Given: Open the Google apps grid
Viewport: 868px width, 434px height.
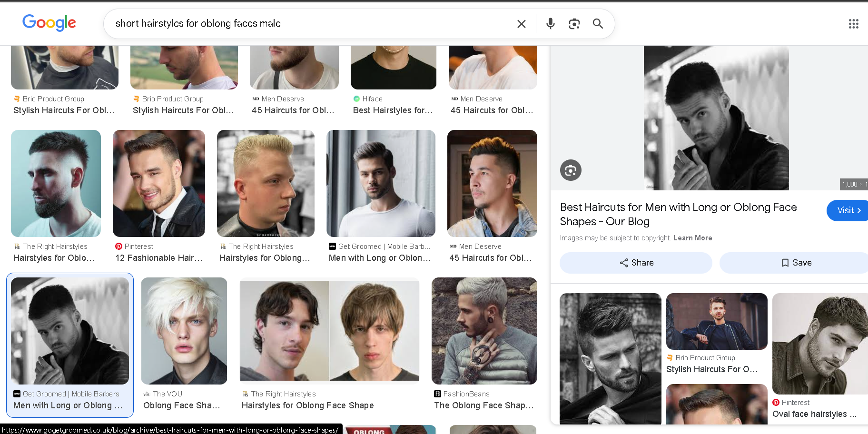Looking at the screenshot, I should coord(853,24).
